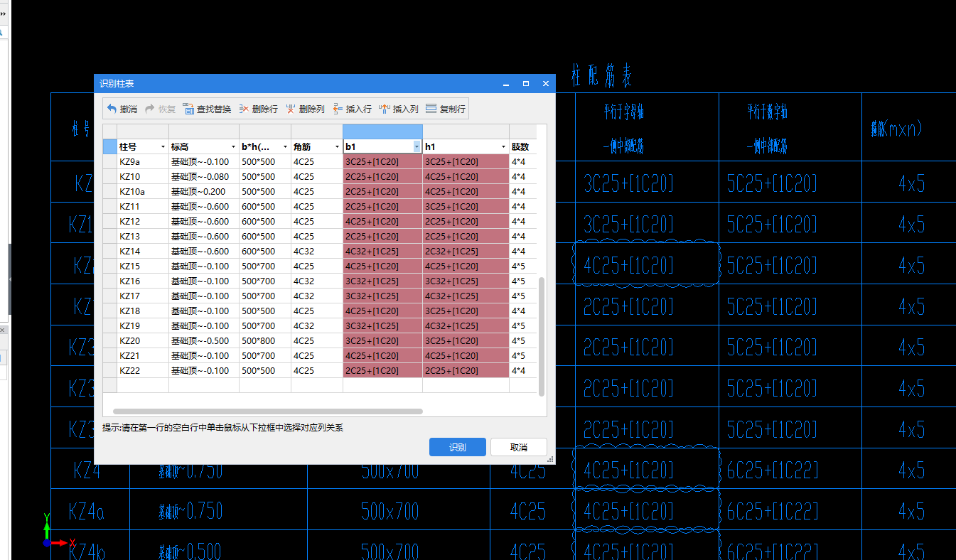Select the KZ12 column name cell
The image size is (956, 560).
pos(143,221)
